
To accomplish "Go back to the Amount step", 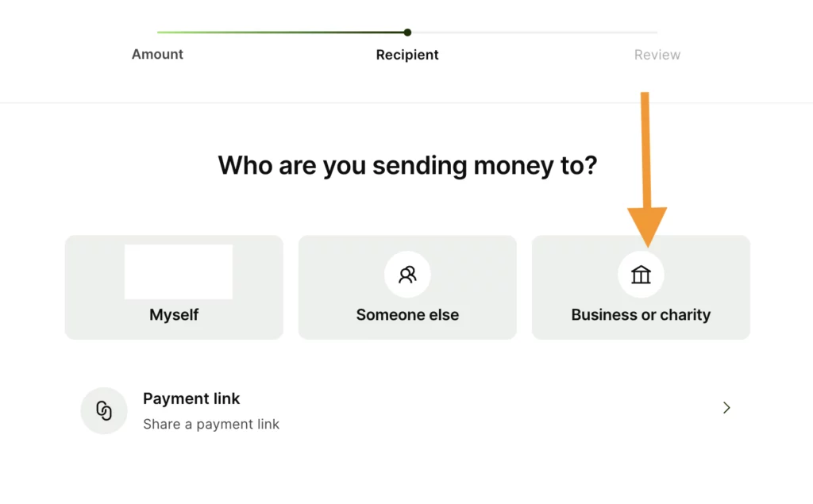I will click(x=157, y=55).
